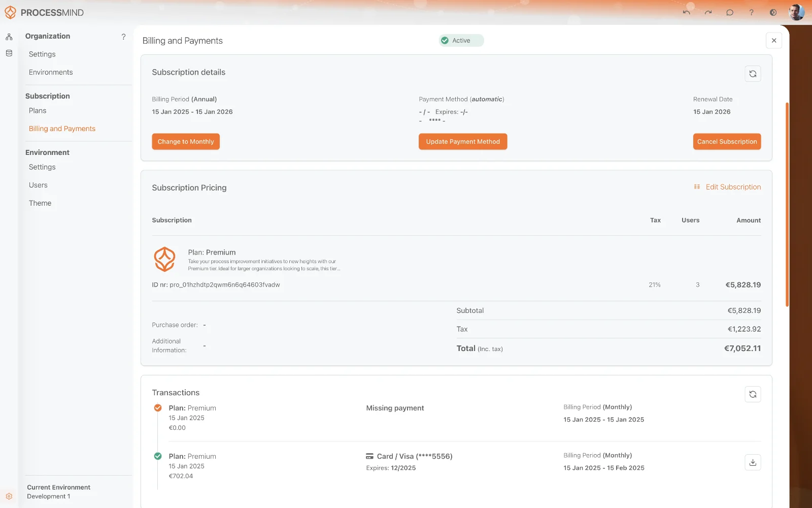Click the green check on paid transaction
Image resolution: width=812 pixels, height=508 pixels.
[x=158, y=456]
